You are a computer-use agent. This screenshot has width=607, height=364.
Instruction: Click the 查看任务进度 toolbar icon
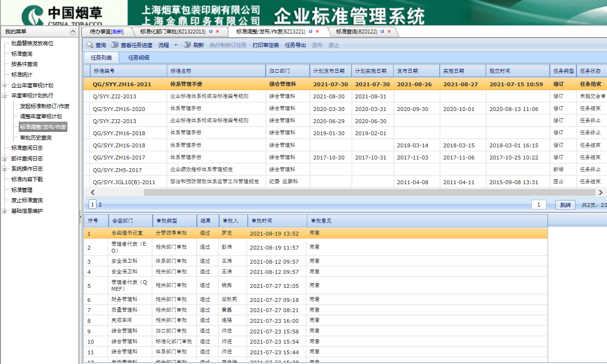click(115, 45)
